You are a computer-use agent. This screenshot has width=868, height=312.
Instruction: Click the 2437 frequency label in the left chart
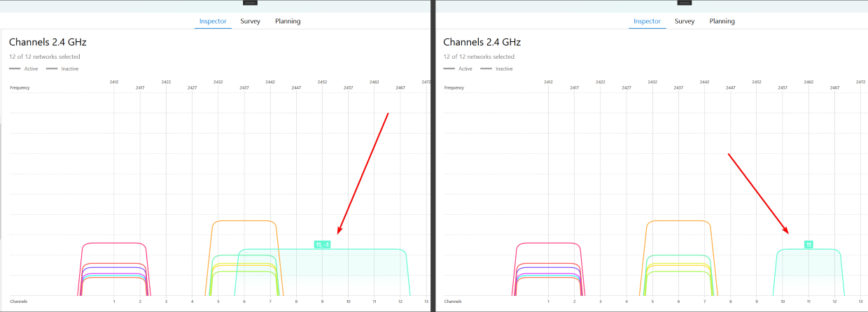[x=244, y=87]
